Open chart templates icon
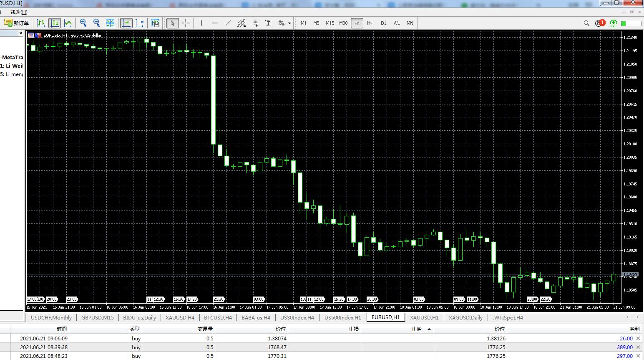Image resolution: width=644 pixels, height=360 pixels. coord(155,23)
